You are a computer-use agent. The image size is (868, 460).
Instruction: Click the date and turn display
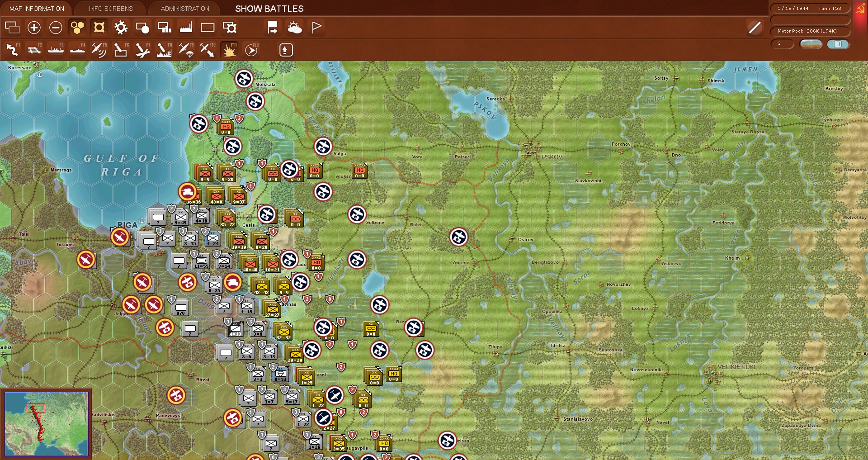[810, 8]
